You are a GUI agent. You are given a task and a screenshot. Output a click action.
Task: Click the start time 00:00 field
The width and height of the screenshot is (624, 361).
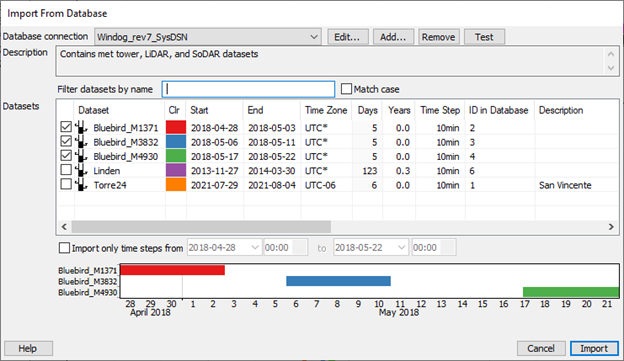(286, 248)
